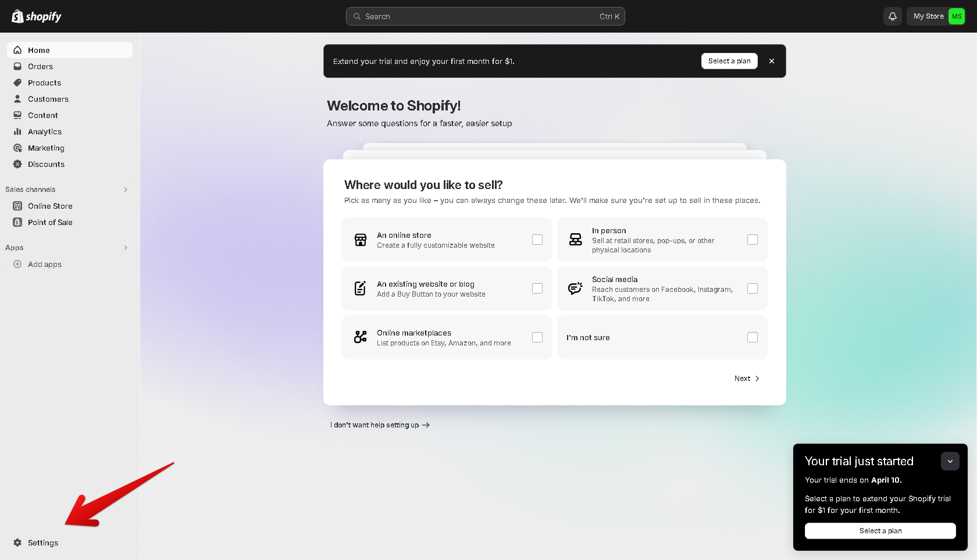977x560 pixels.
Task: Click the Search field
Action: [486, 16]
